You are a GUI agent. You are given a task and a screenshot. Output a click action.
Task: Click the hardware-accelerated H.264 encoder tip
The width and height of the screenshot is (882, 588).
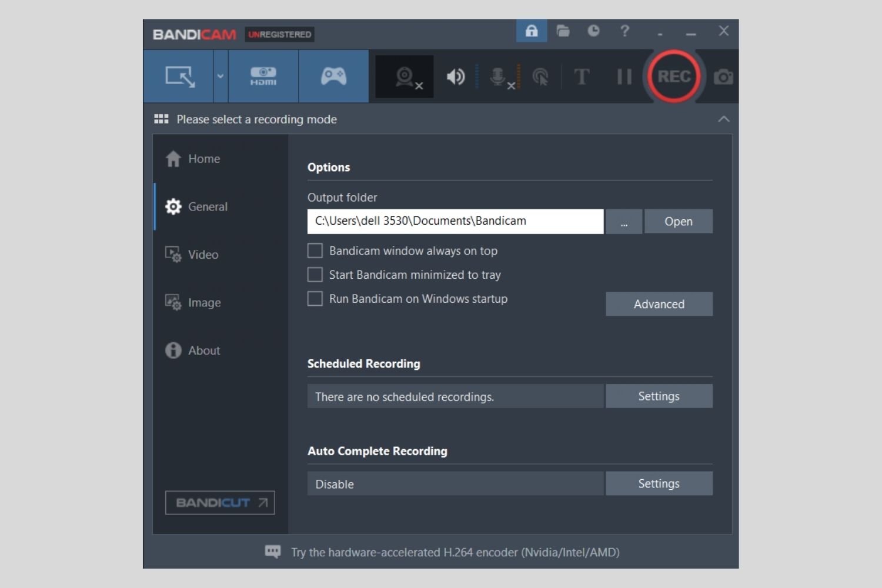tap(455, 552)
